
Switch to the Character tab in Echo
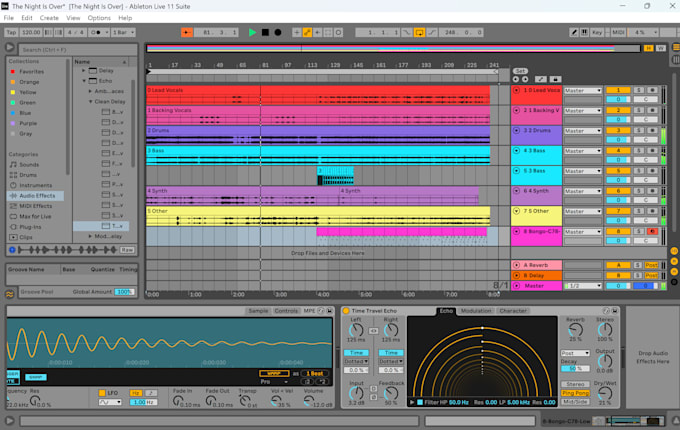coord(513,311)
